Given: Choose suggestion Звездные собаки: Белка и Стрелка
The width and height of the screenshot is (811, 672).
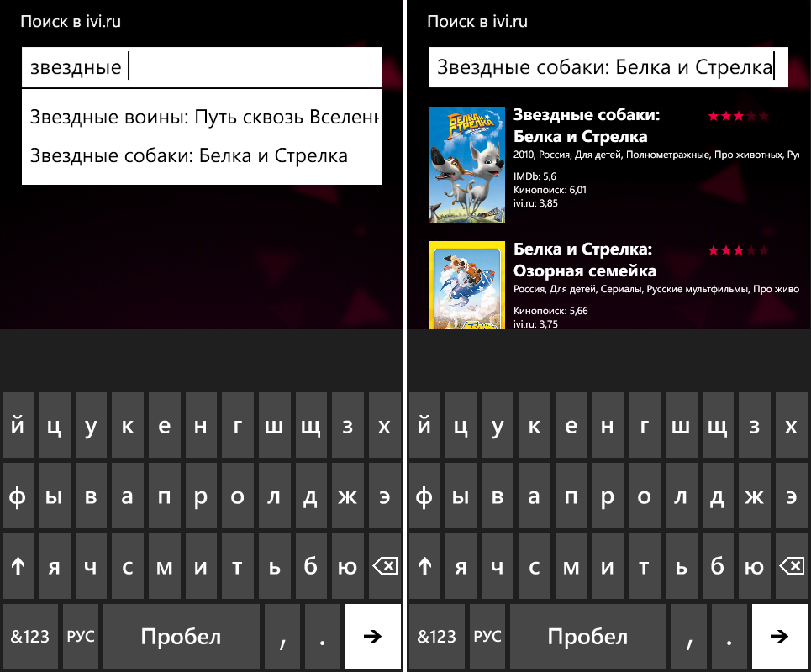Looking at the screenshot, I should pos(189,155).
